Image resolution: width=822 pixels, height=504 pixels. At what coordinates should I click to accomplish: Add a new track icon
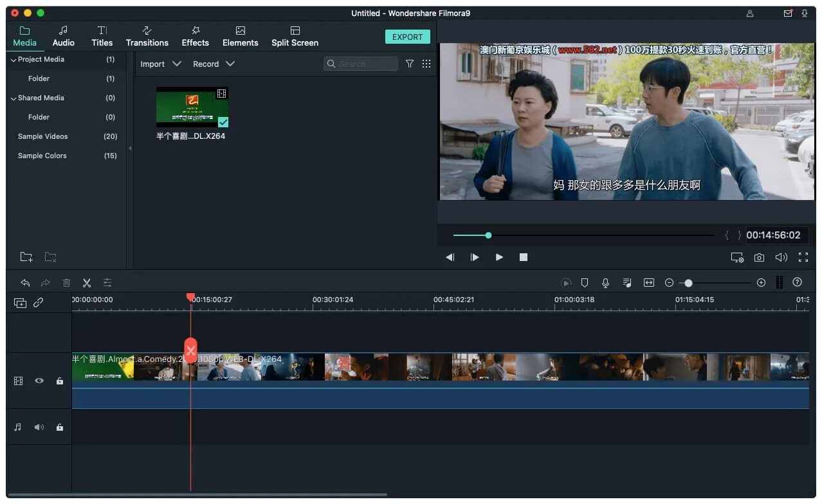click(20, 303)
